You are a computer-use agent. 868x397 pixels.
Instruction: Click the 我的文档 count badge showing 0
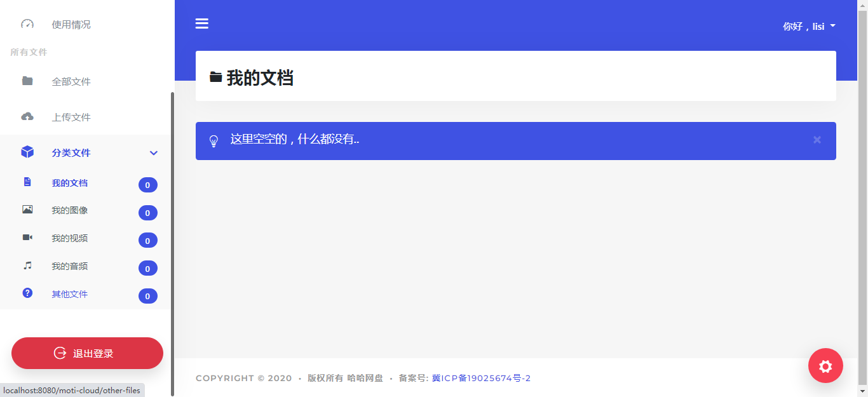(147, 184)
